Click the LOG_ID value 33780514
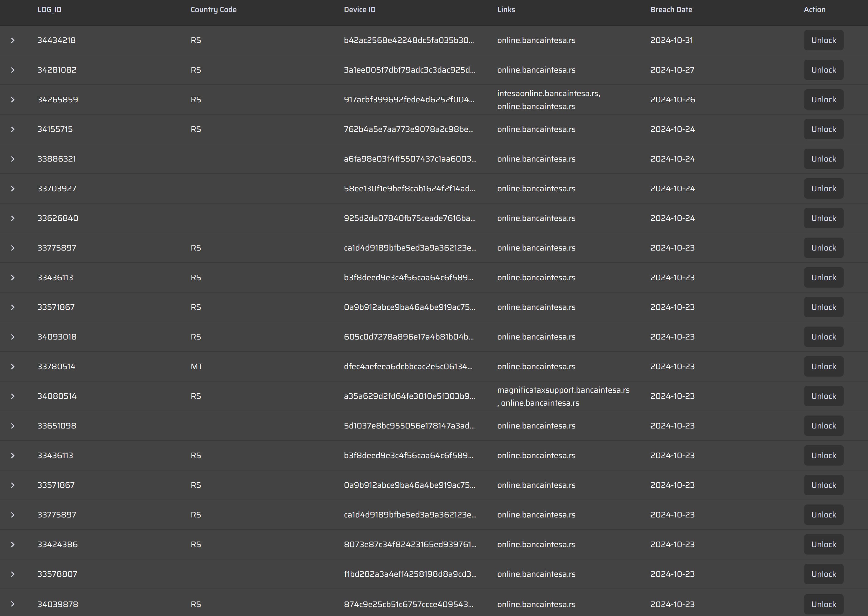 point(56,366)
